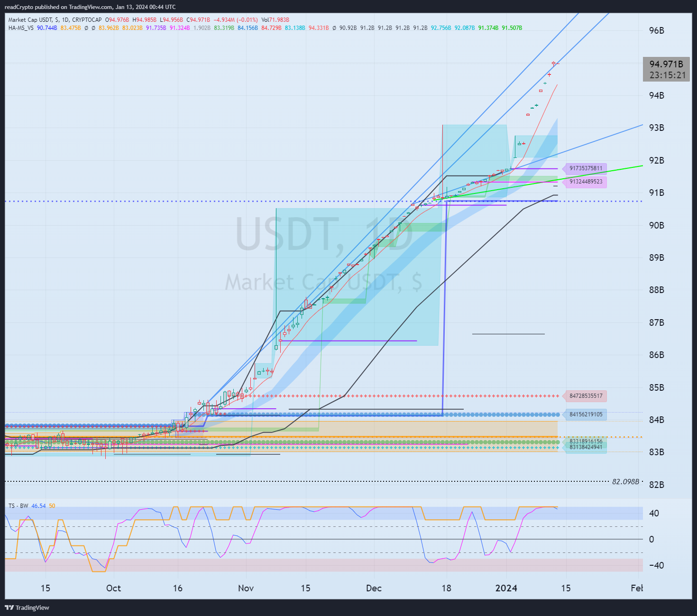Click the 88B price axis label
This screenshot has height=616, width=697.
tap(656, 290)
